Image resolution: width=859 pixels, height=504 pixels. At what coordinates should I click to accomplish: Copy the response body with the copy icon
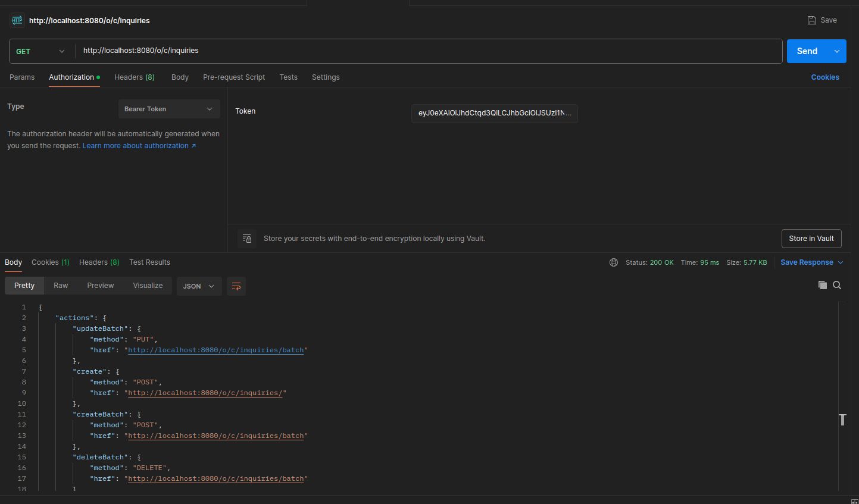[x=822, y=285]
